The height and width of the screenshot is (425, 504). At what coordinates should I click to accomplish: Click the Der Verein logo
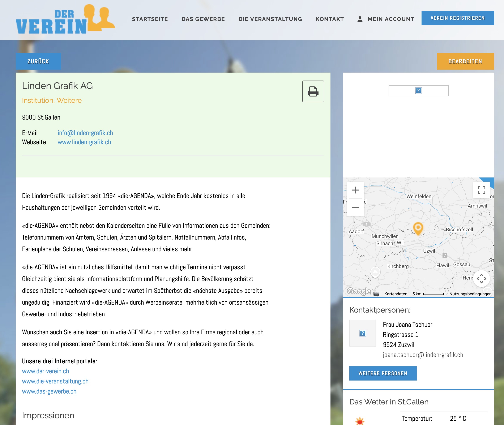coord(65,19)
